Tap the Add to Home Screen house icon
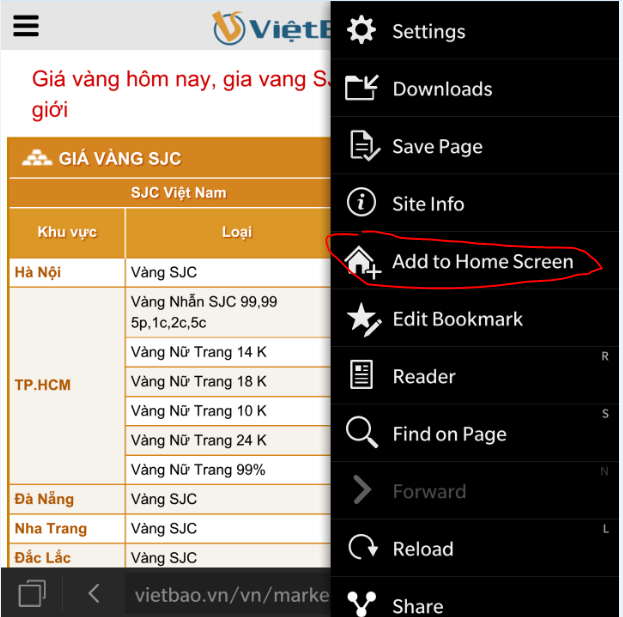This screenshot has width=623, height=617. (363, 262)
